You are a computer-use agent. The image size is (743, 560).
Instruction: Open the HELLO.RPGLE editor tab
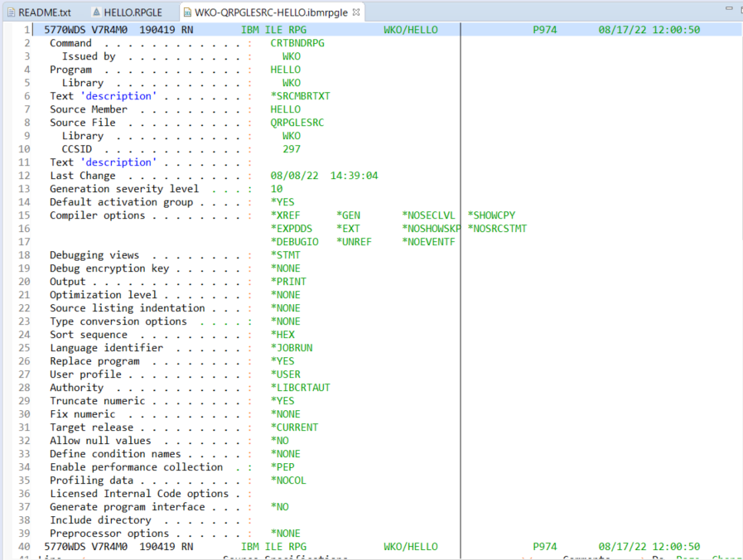(132, 12)
